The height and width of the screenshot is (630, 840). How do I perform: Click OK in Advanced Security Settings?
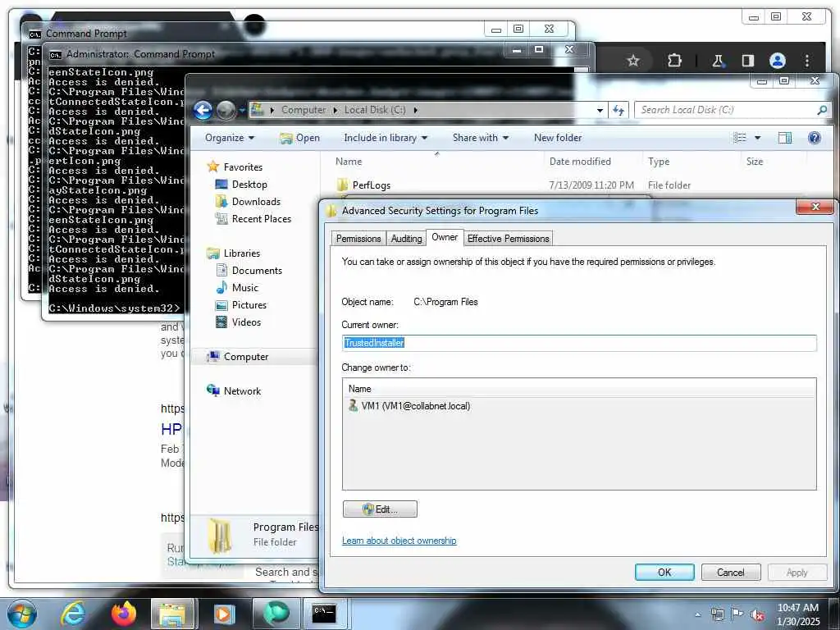(664, 572)
